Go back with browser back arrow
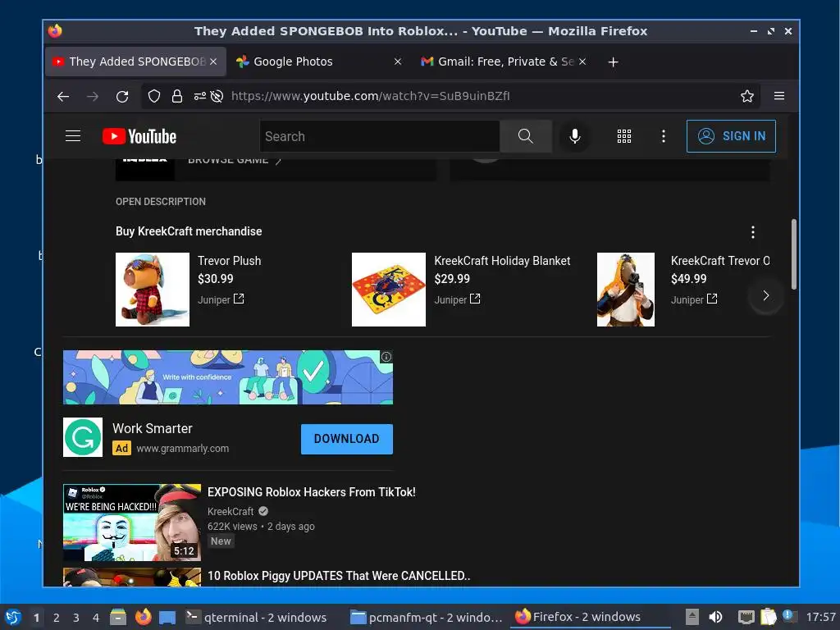This screenshot has width=840, height=630. click(63, 97)
